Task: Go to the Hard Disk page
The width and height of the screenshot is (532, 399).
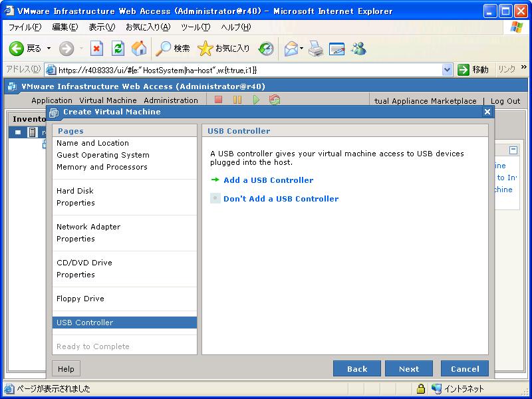Action: coord(75,191)
